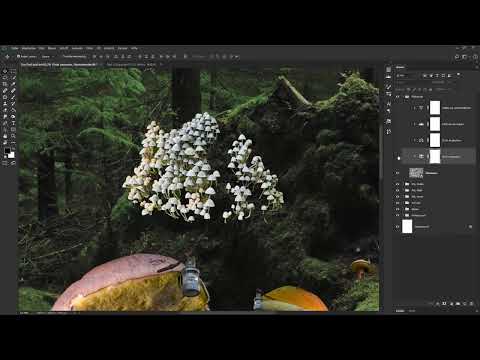The image size is (480, 360).
Task: Open the Layer menu
Action: tap(52, 48)
